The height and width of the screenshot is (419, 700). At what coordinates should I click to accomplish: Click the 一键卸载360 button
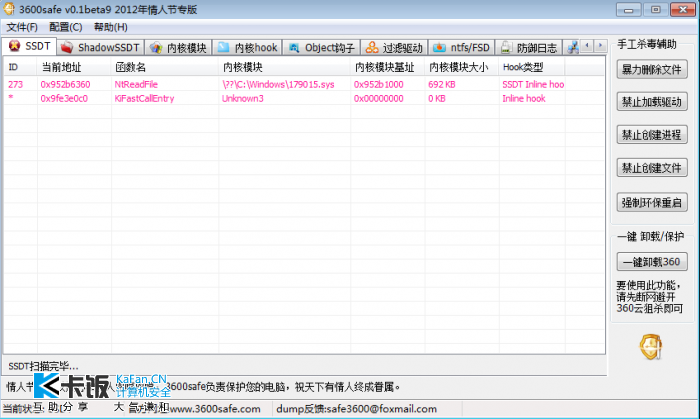click(652, 262)
